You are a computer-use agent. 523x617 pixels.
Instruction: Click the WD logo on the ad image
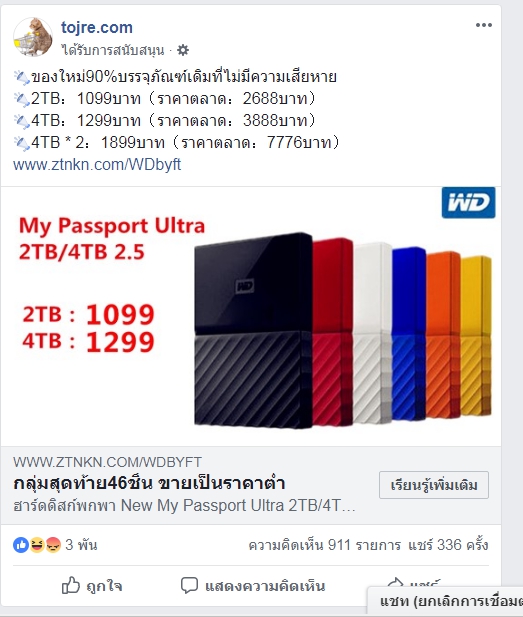(468, 203)
